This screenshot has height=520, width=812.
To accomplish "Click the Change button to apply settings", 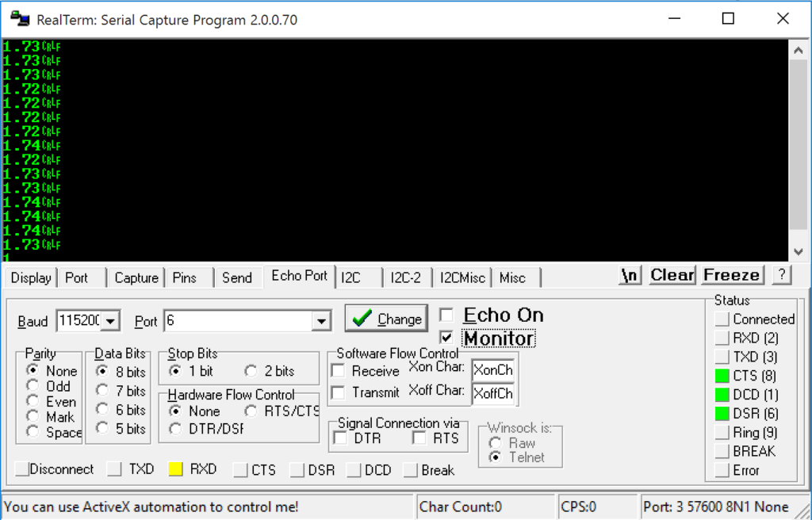I will [386, 318].
